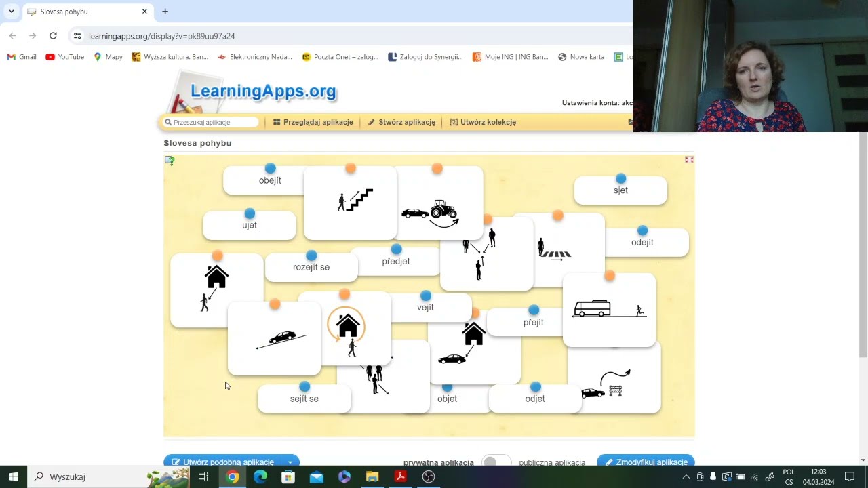Click the word card 'obejít'
The height and width of the screenshot is (488, 868).
pyautogui.click(x=264, y=180)
